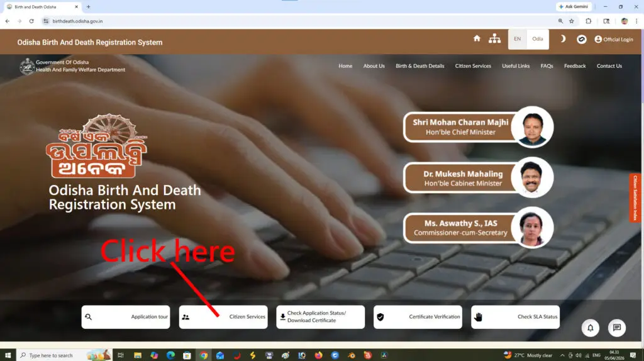This screenshot has width=644, height=361.
Task: Switch language to Odia
Action: tap(538, 39)
